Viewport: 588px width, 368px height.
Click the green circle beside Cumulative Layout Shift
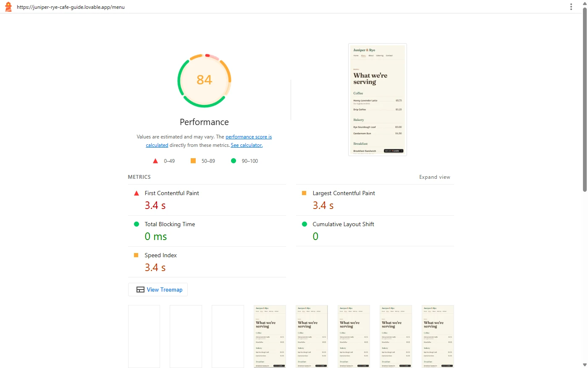click(304, 224)
